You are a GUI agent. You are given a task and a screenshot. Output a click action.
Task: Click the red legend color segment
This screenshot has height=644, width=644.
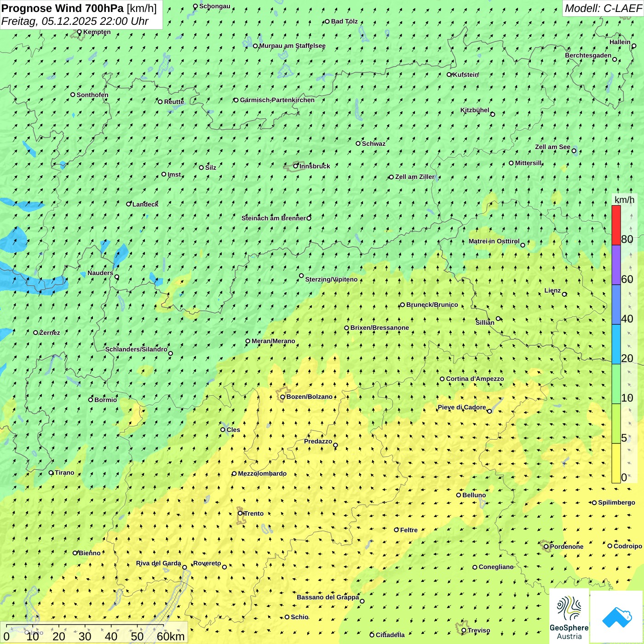coord(616,225)
